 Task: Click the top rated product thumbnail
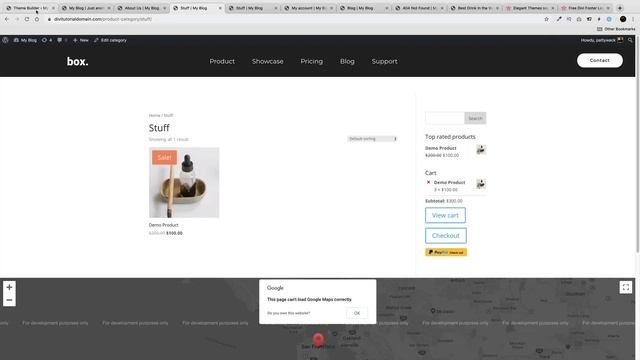(481, 150)
